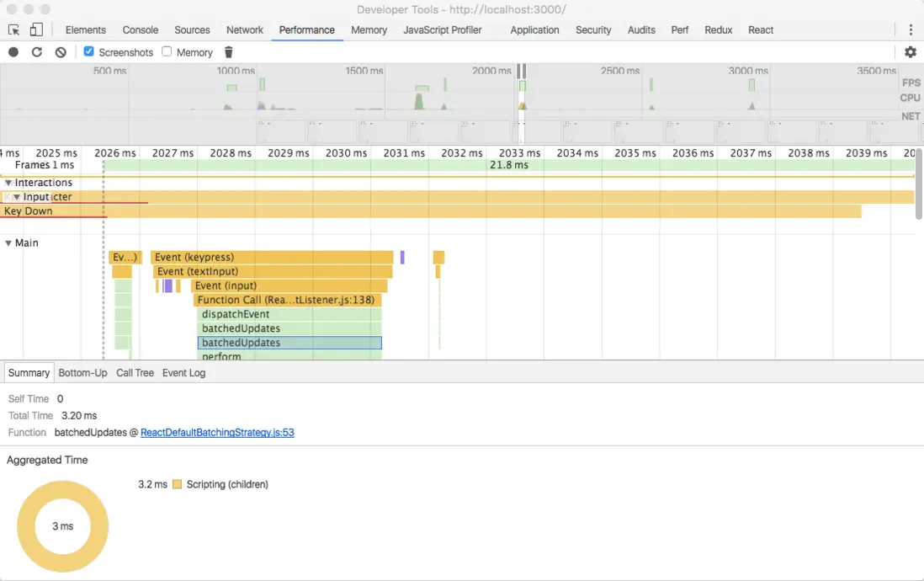
Task: Switch to the Network tab
Action: coord(245,29)
